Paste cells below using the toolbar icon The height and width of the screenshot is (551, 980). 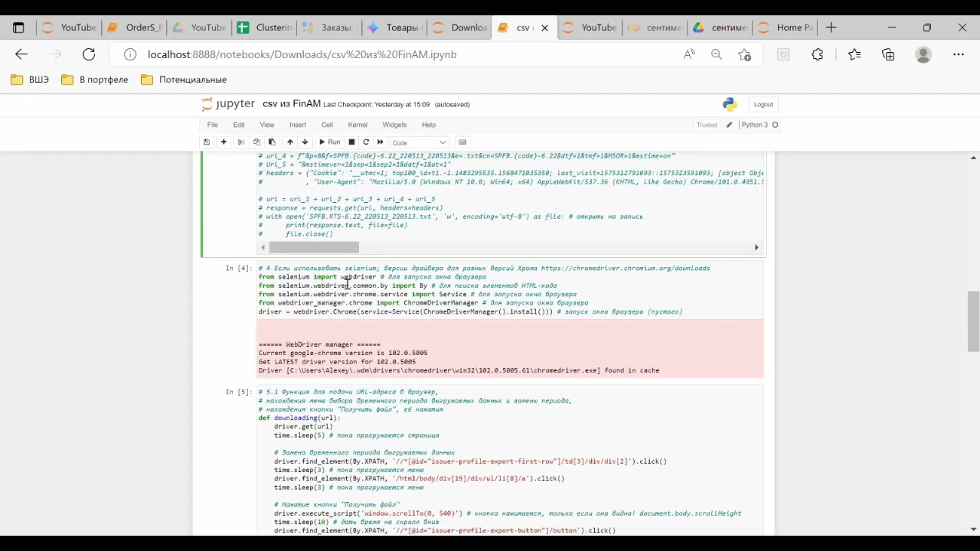pos(272,142)
